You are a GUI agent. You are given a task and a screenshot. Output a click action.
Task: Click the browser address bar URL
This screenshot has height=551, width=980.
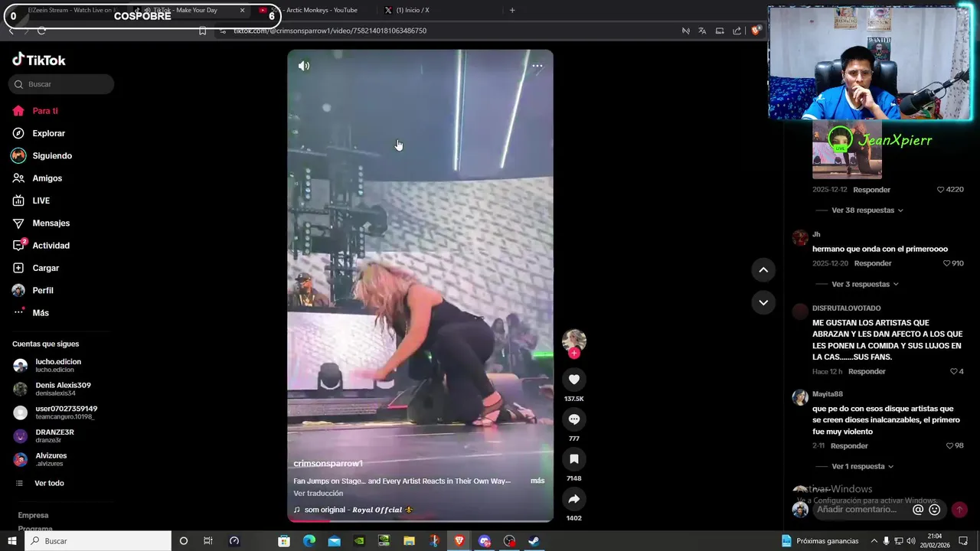coord(330,31)
